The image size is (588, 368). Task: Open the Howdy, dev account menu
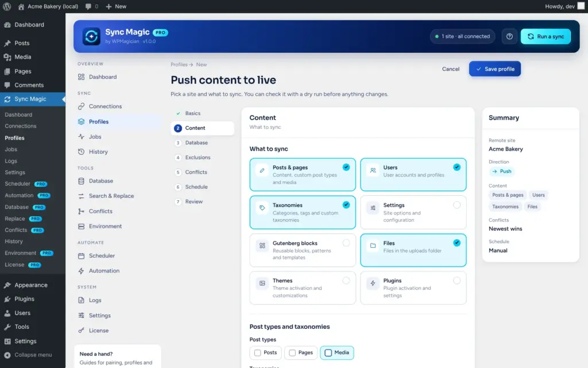(x=564, y=6)
